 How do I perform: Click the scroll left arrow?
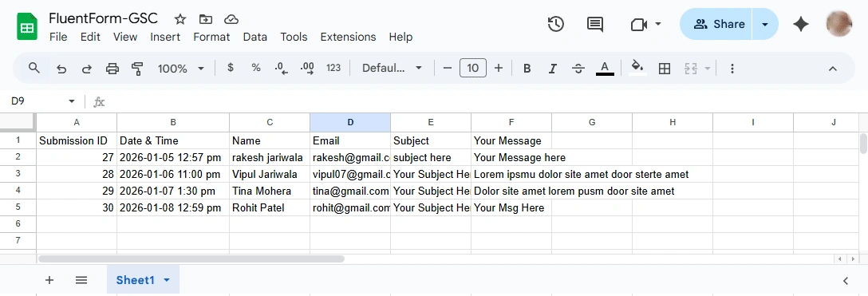840,259
